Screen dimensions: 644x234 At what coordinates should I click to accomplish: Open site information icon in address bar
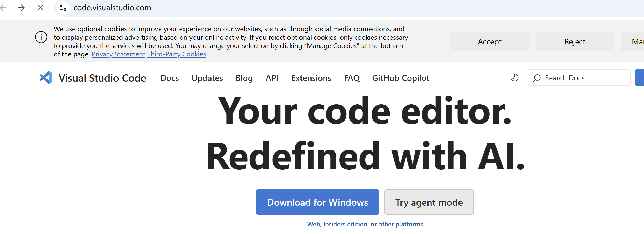(63, 8)
